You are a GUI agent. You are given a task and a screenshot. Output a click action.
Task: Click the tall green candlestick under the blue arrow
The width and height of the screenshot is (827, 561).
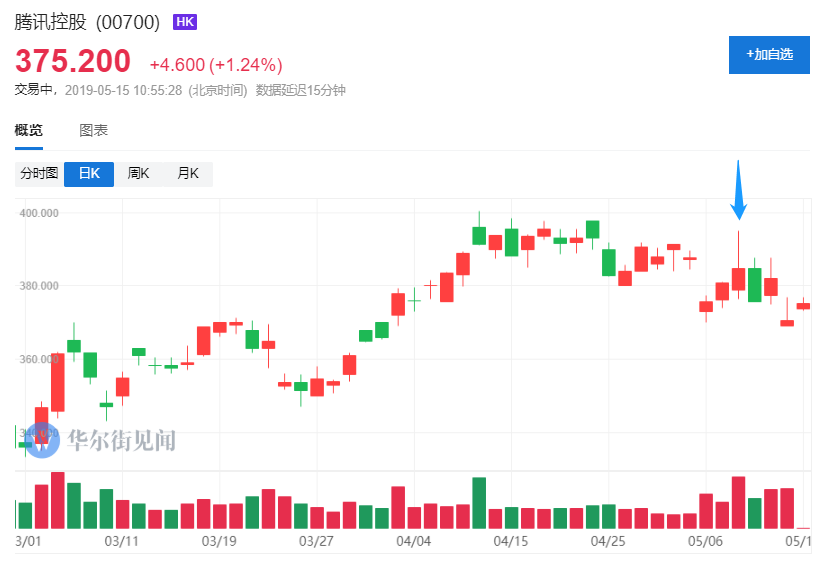pyautogui.click(x=755, y=285)
